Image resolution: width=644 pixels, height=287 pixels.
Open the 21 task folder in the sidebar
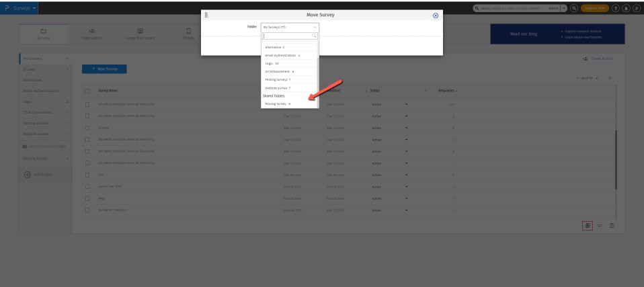tap(46, 69)
